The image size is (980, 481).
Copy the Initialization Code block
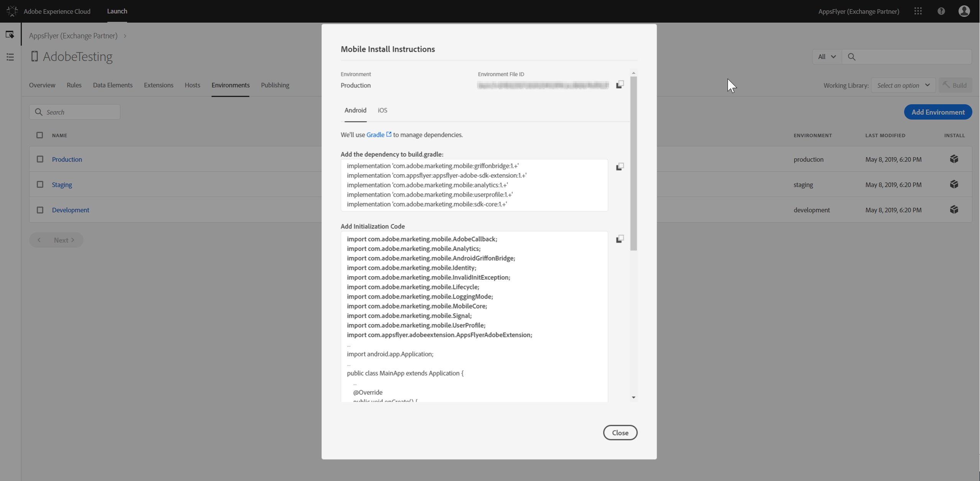tap(619, 239)
